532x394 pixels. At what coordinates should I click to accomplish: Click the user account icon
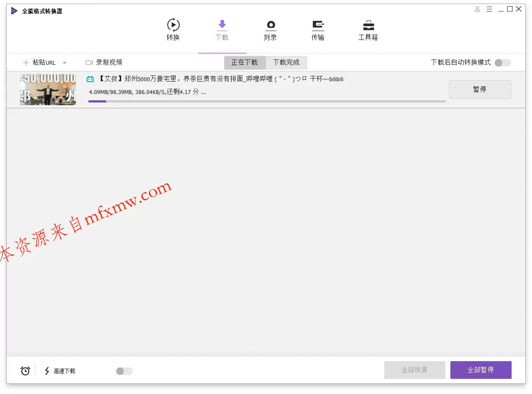(477, 9)
